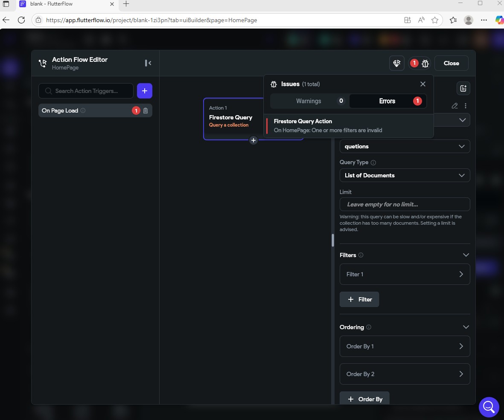Open the browser favorites list icon
This screenshot has width=504, height=420.
(x=453, y=20)
